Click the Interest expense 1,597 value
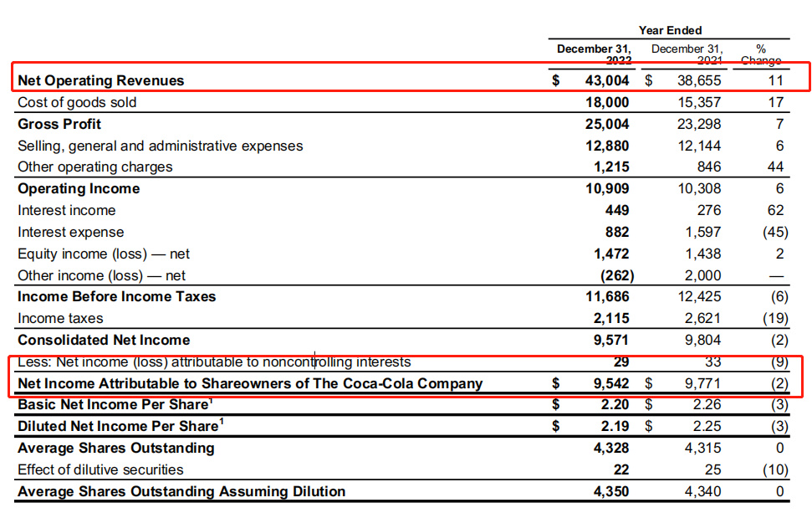 point(702,232)
